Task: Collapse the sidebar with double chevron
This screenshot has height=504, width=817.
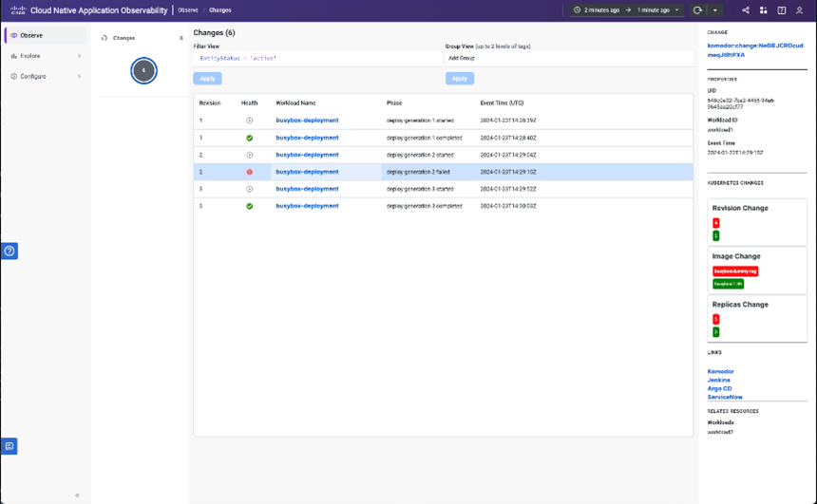Action: click(x=77, y=495)
